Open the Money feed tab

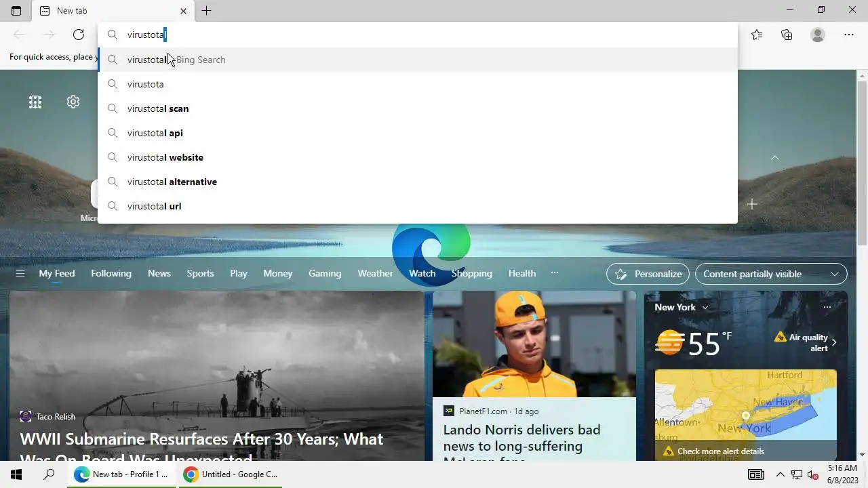click(x=278, y=274)
